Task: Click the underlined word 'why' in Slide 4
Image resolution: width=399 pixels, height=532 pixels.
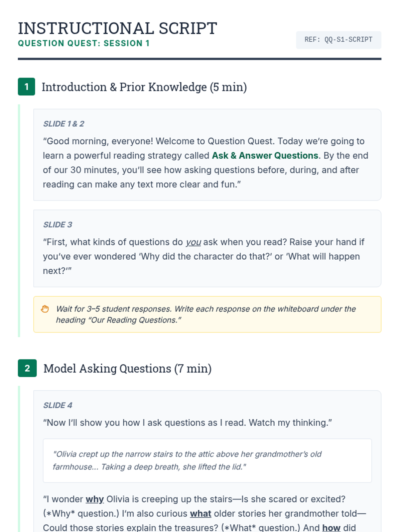Action: coord(95,499)
